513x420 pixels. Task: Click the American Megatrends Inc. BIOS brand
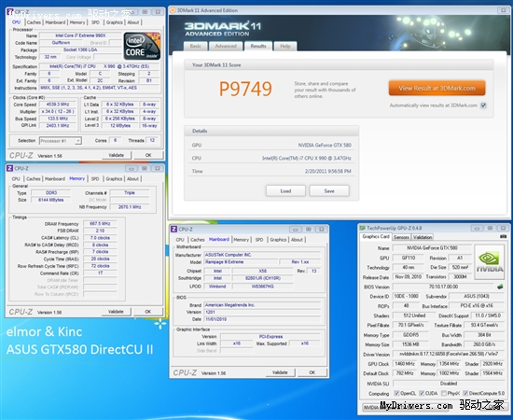262,305
